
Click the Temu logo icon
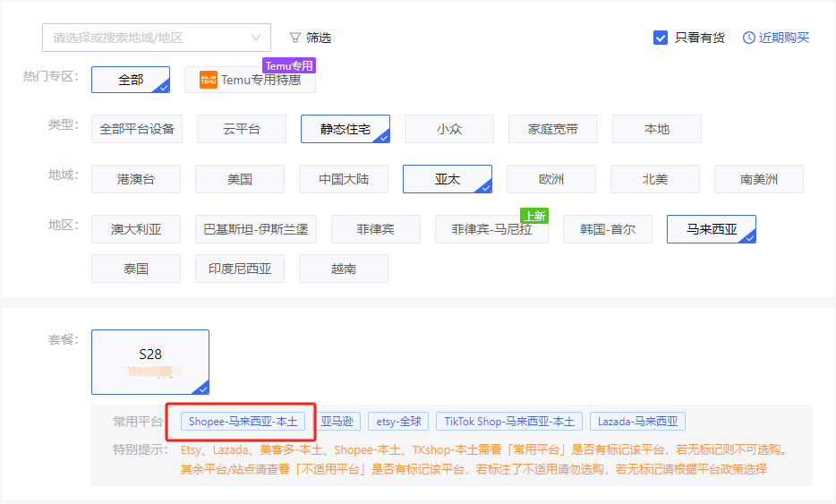tap(208, 80)
